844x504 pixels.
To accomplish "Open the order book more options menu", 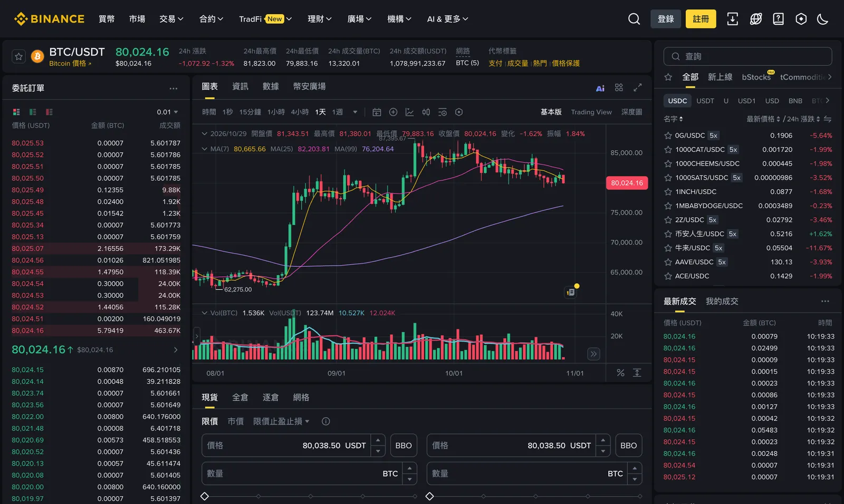I will (174, 89).
